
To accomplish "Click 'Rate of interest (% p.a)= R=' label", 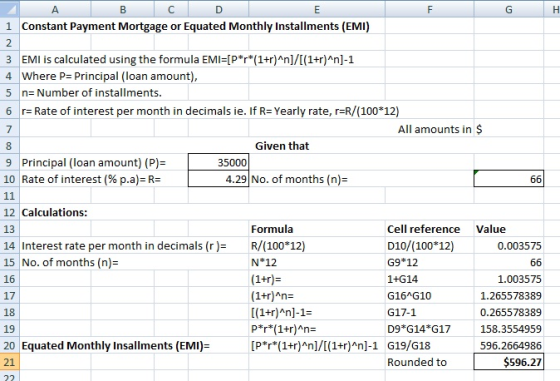I will [91, 179].
